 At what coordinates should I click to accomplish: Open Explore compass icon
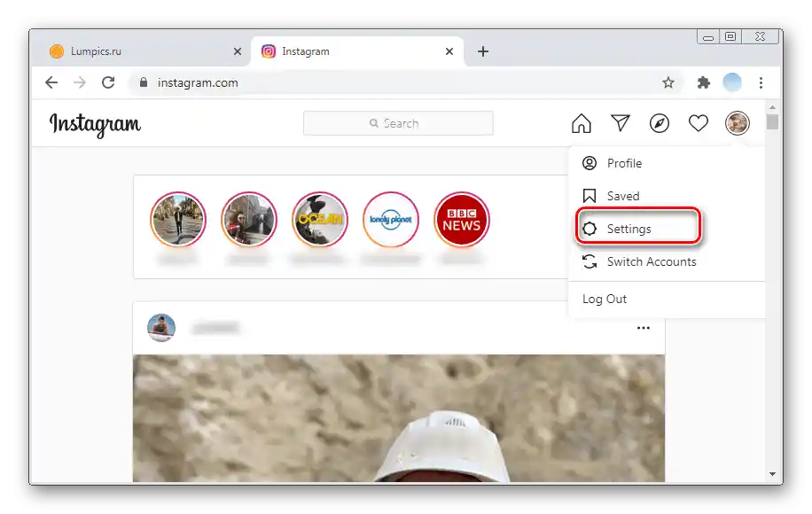tap(660, 123)
